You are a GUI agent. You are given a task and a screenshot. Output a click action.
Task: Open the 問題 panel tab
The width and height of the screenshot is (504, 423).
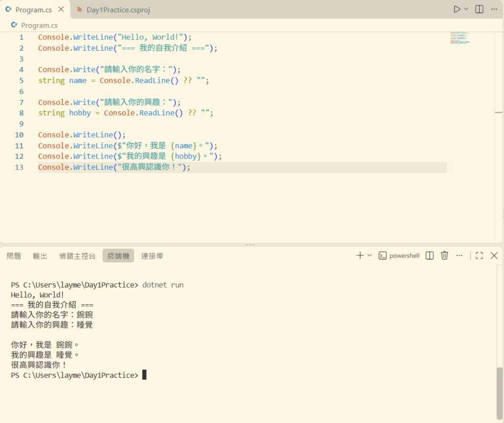[x=14, y=256]
